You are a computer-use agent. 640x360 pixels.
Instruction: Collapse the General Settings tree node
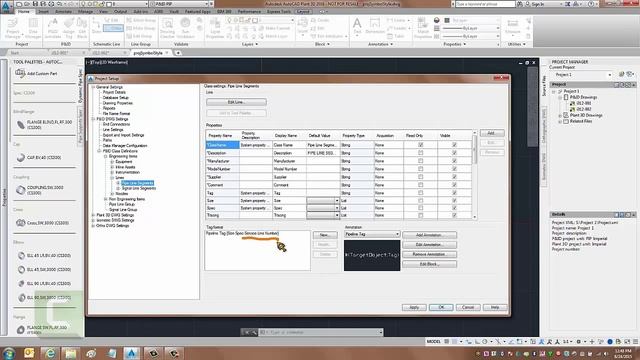pyautogui.click(x=93, y=87)
